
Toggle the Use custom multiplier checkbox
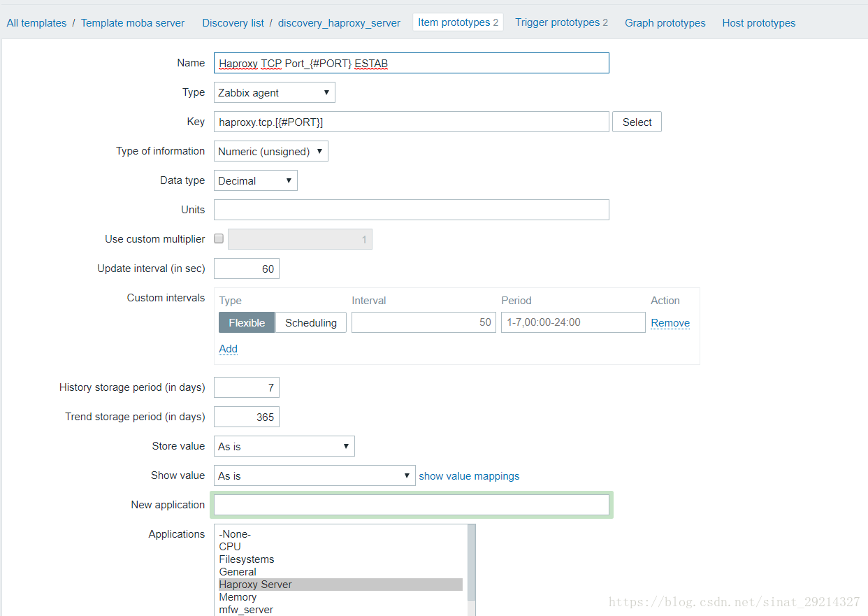(x=219, y=239)
